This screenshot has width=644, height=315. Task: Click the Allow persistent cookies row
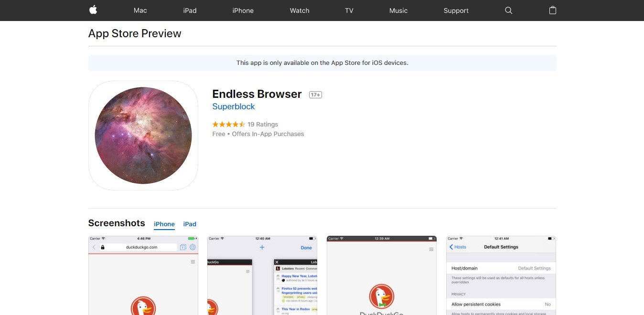501,304
